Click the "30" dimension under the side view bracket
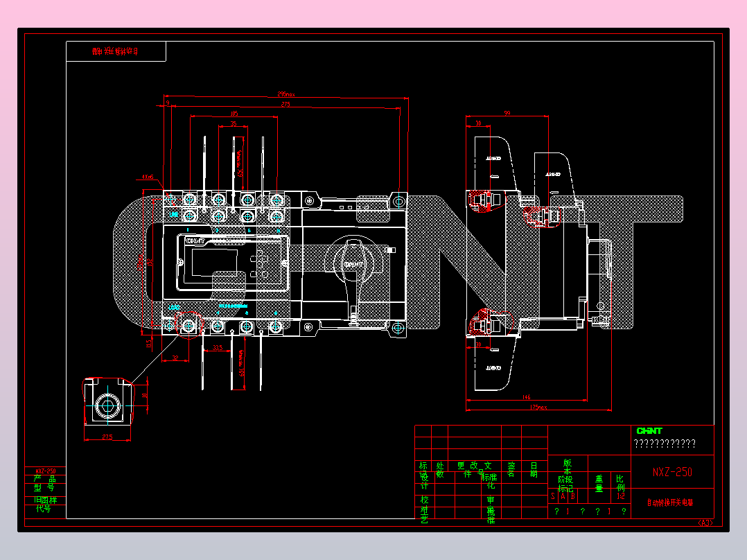Screen dimensions: 747x560 (x=478, y=344)
